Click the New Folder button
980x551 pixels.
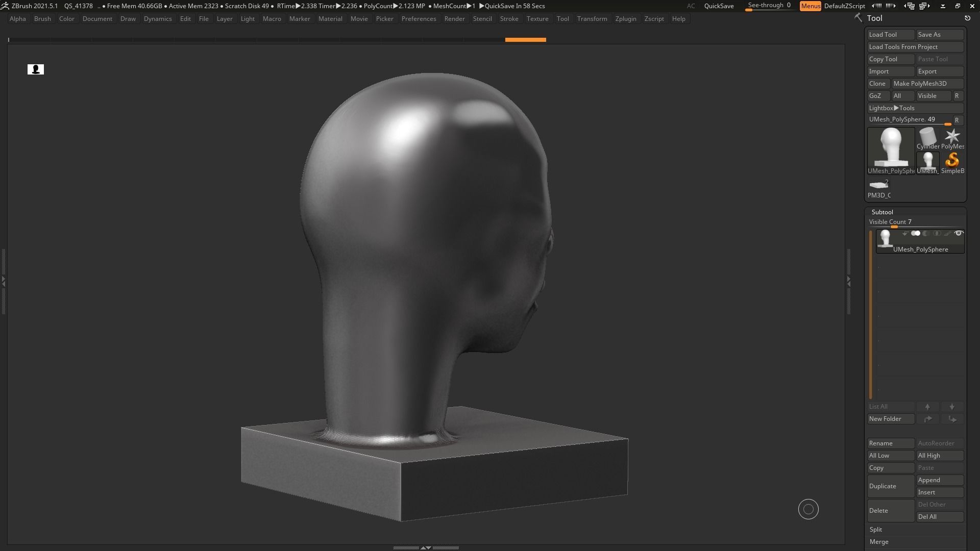coord(891,419)
